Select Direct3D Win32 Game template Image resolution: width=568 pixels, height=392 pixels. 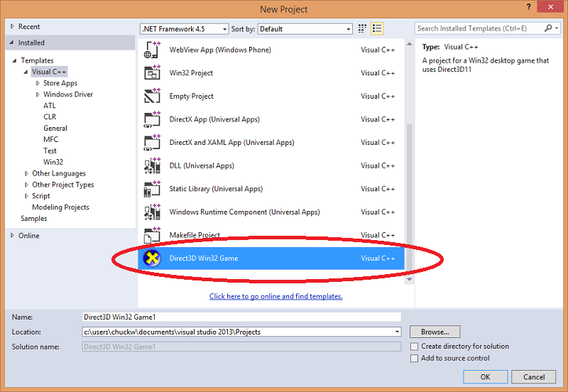pos(271,258)
